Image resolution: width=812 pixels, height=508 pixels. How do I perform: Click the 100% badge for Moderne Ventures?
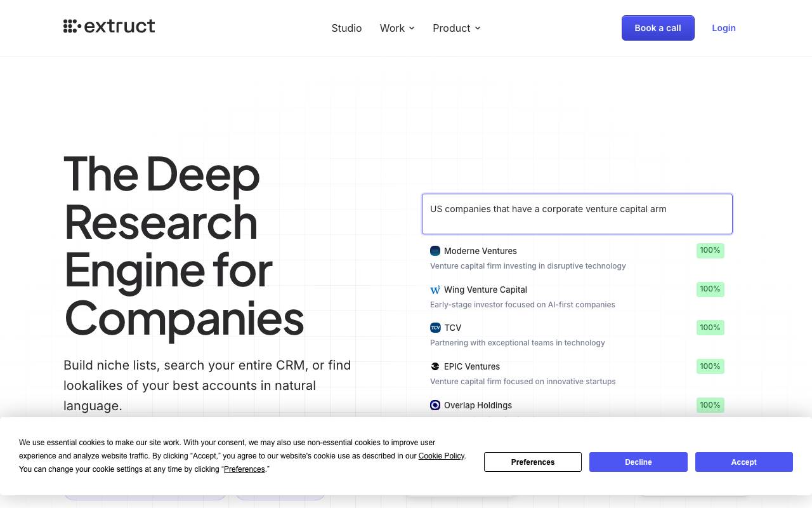(710, 251)
